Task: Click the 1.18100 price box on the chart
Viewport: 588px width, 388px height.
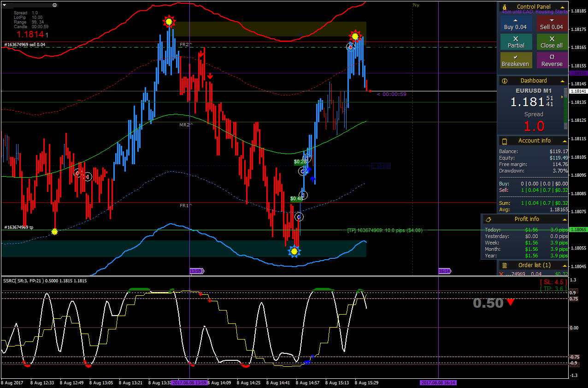Action: coord(381,166)
